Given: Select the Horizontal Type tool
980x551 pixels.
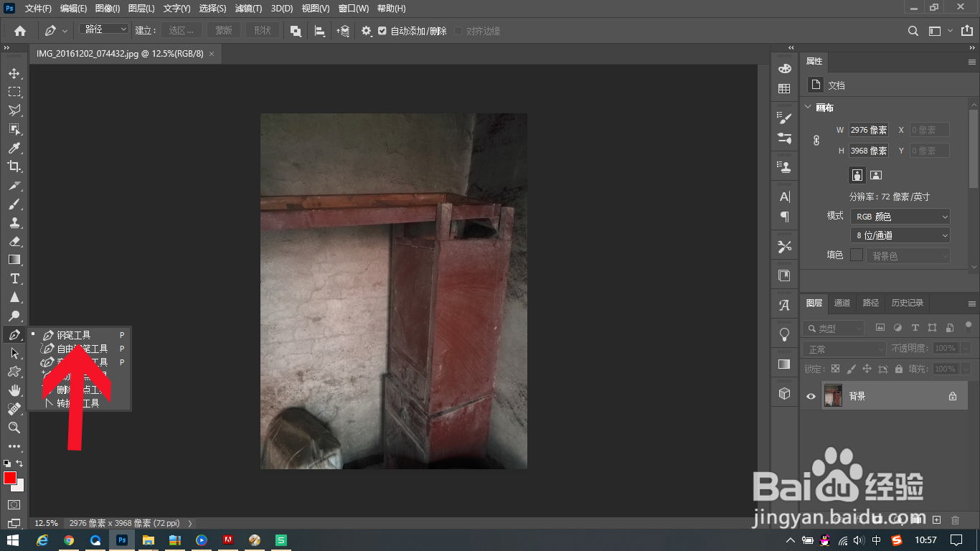Looking at the screenshot, I should coord(14,278).
